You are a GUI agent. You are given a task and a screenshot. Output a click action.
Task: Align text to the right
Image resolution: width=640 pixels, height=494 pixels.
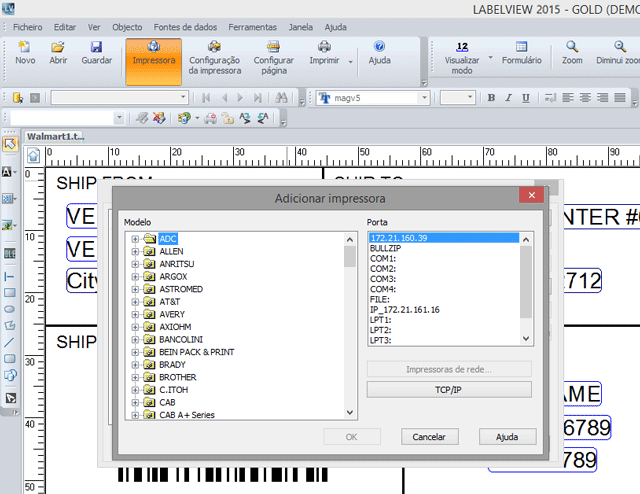[x=602, y=98]
